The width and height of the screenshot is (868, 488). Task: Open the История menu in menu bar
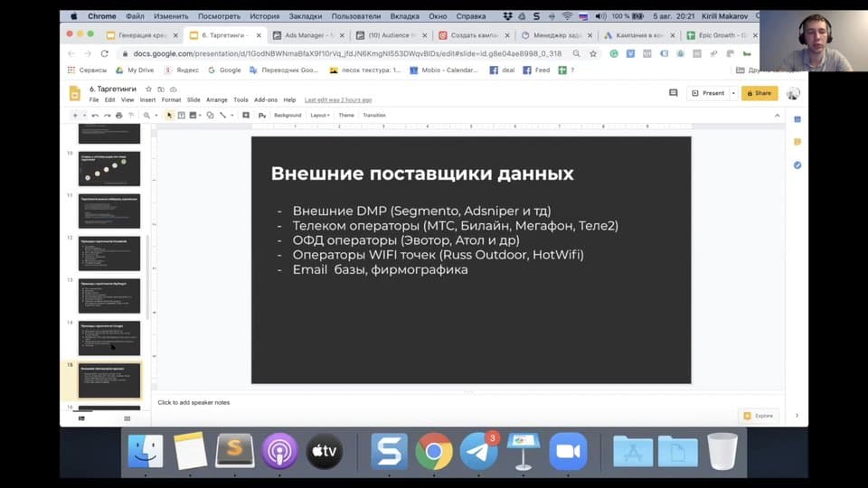click(265, 16)
